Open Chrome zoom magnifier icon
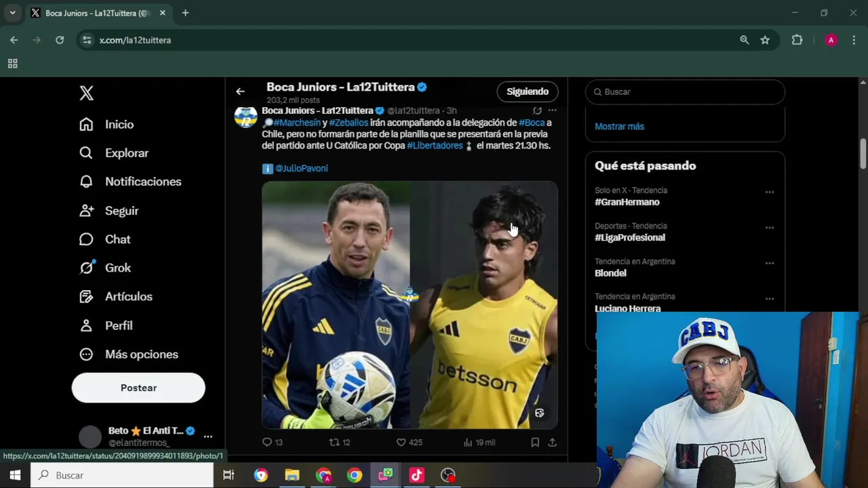 [x=745, y=40]
